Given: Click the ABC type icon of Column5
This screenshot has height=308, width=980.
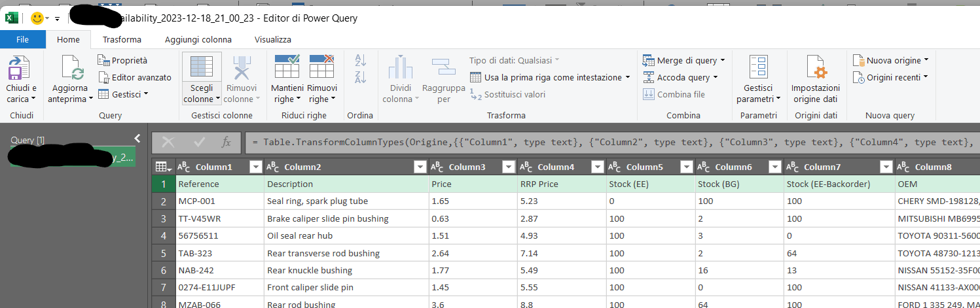Looking at the screenshot, I should coord(615,167).
